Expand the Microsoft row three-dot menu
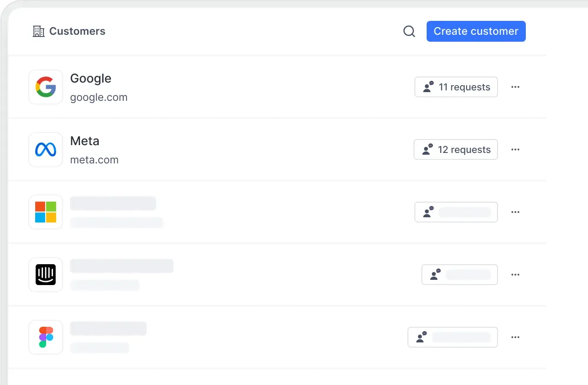Viewport: 588px width, 385px height. tap(515, 212)
